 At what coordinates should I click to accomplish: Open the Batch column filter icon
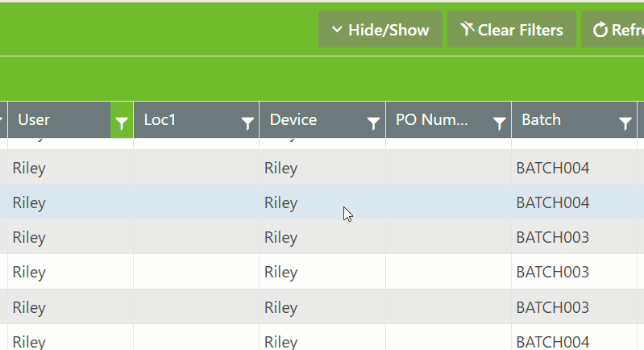coord(625,123)
